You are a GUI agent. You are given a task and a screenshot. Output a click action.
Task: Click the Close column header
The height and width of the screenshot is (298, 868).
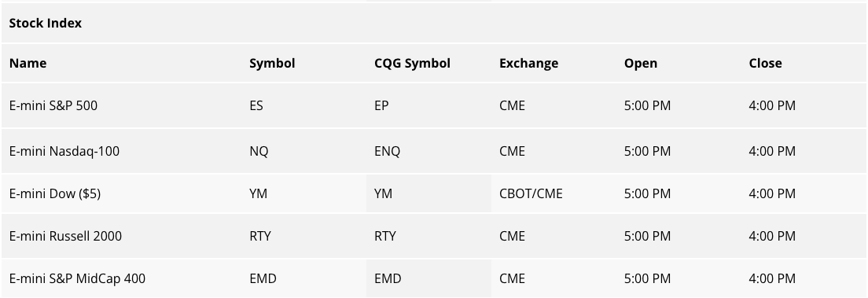765,63
